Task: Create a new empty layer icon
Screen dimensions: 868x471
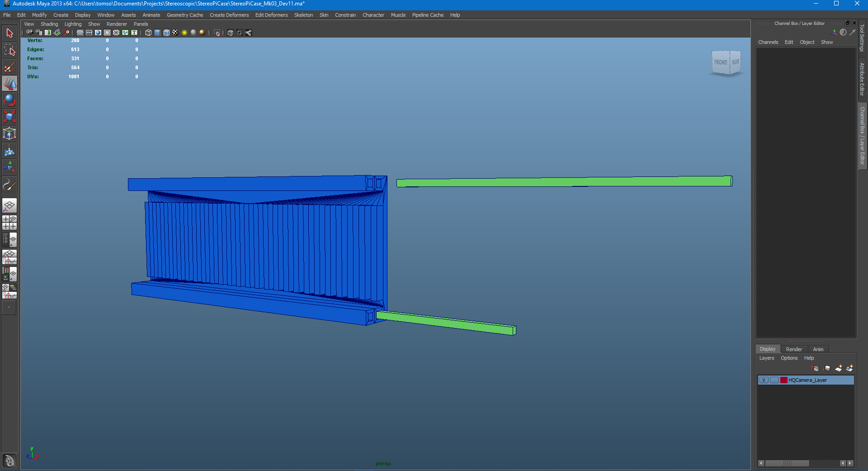Action: pyautogui.click(x=838, y=368)
